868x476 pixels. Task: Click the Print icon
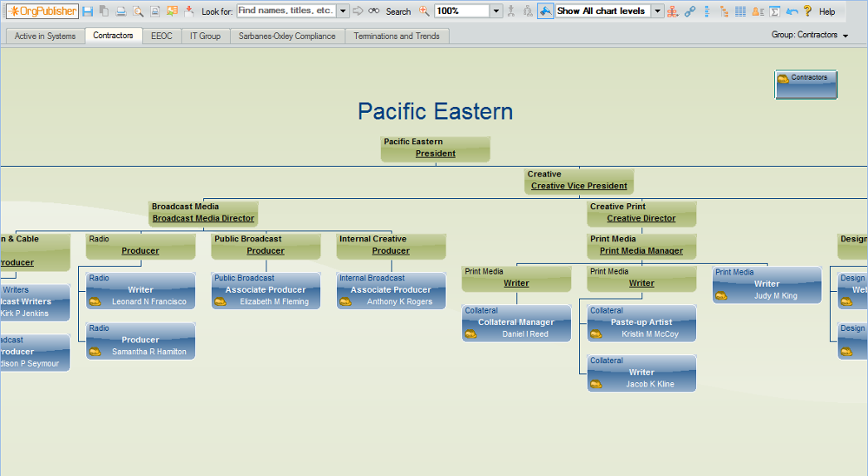pyautogui.click(x=121, y=11)
